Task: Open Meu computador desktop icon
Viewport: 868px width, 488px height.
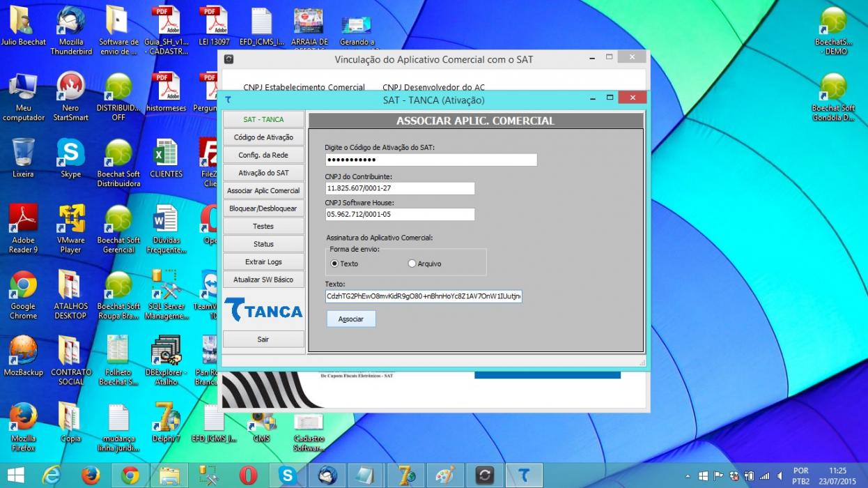Action: (23, 97)
